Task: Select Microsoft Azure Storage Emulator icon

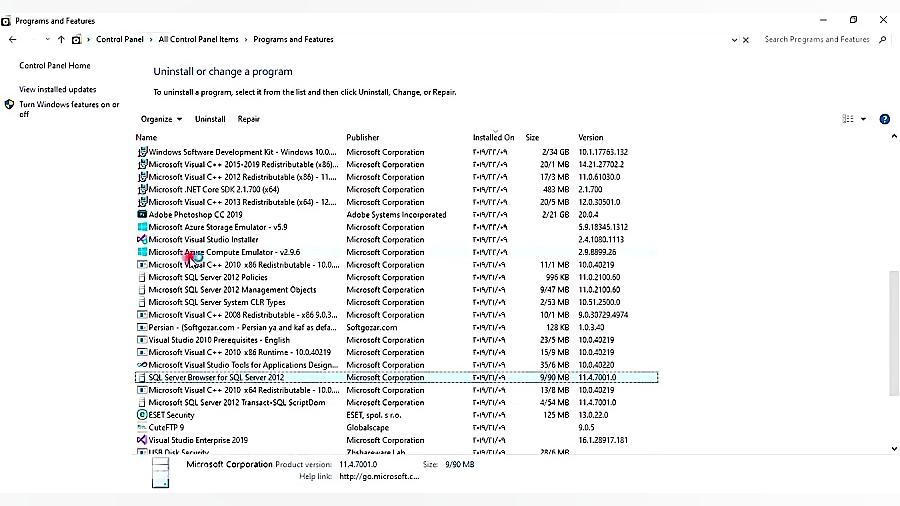Action: pyautogui.click(x=142, y=227)
